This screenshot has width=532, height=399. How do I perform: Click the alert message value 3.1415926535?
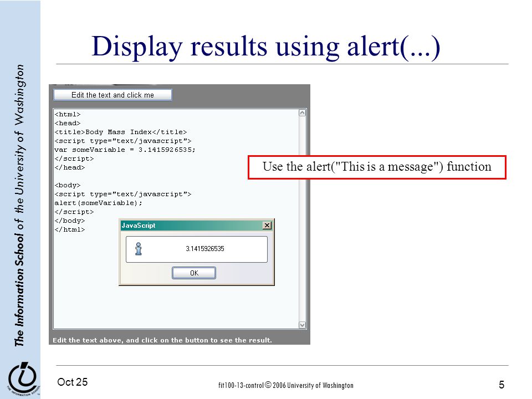[205, 249]
